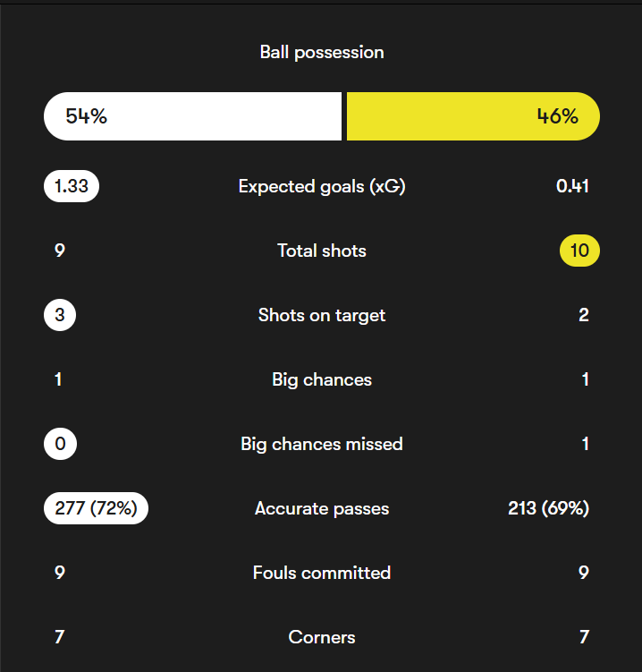The height and width of the screenshot is (672, 642).
Task: Open the Big chances stat row label
Action: [322, 379]
